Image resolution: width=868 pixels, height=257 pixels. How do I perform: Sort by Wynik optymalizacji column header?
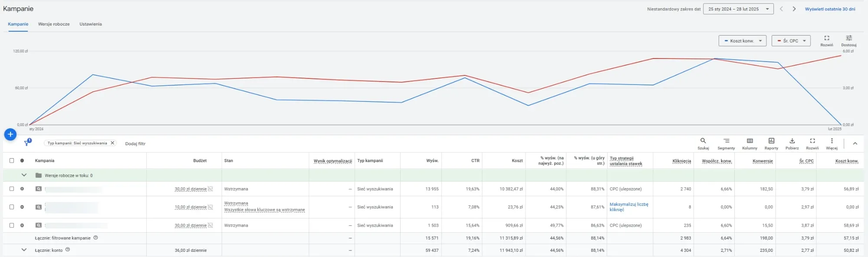tap(332, 161)
